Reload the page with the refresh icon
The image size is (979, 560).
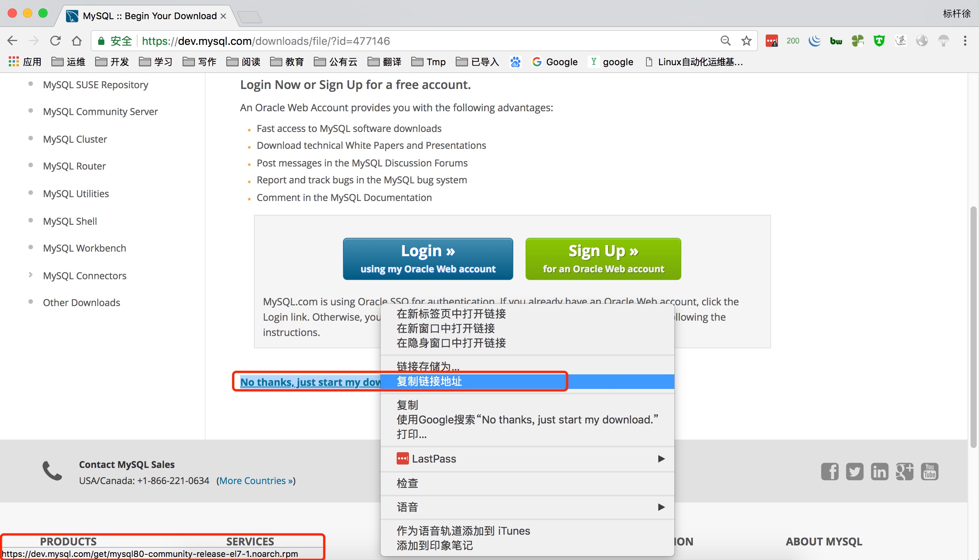[55, 41]
